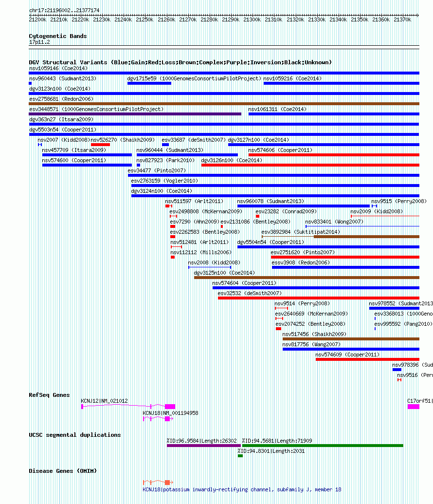Click OMIM KCNJ18 potassium inwardly-rectifying channel link

(242, 490)
